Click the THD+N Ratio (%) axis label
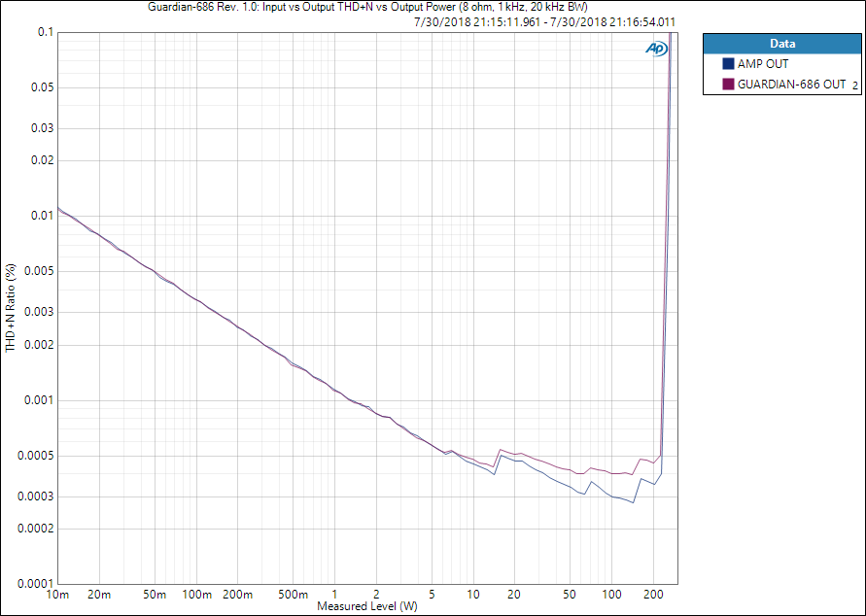This screenshot has height=616, width=866. [x=11, y=308]
